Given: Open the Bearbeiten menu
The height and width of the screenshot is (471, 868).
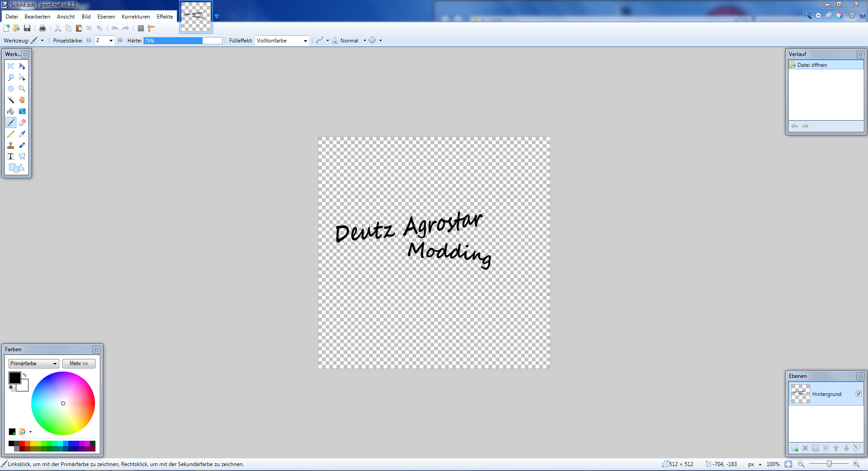Looking at the screenshot, I should (x=37, y=17).
